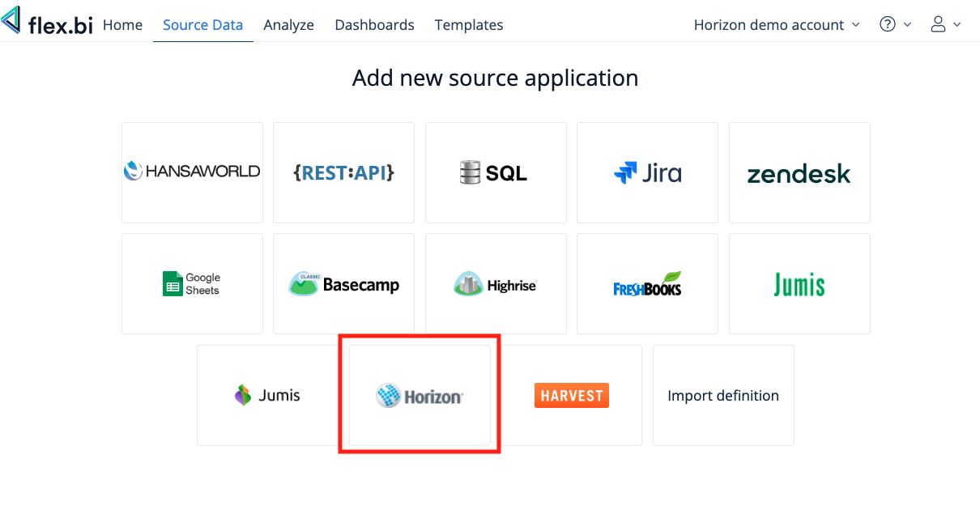980x518 pixels.
Task: Pick the Jira source application
Action: pos(647,172)
